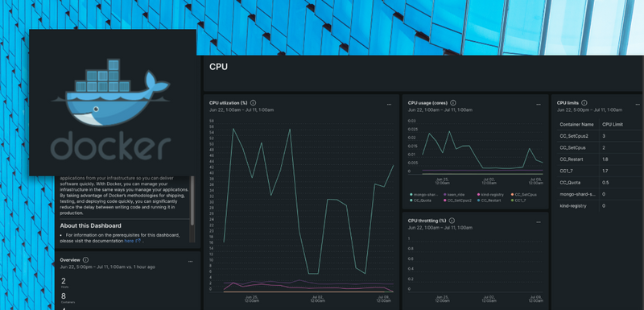Image resolution: width=644 pixels, height=310 pixels.
Task: Sort table by Container Name column header
Action: point(576,125)
